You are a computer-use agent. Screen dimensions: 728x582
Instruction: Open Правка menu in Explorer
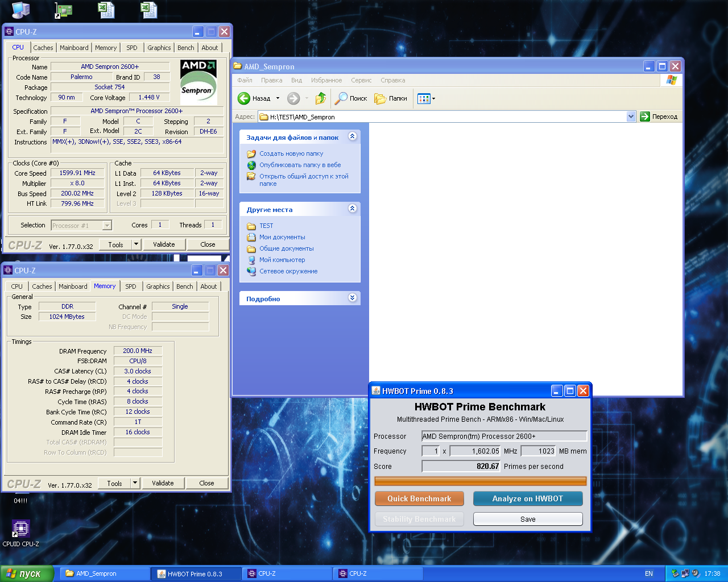(x=271, y=80)
